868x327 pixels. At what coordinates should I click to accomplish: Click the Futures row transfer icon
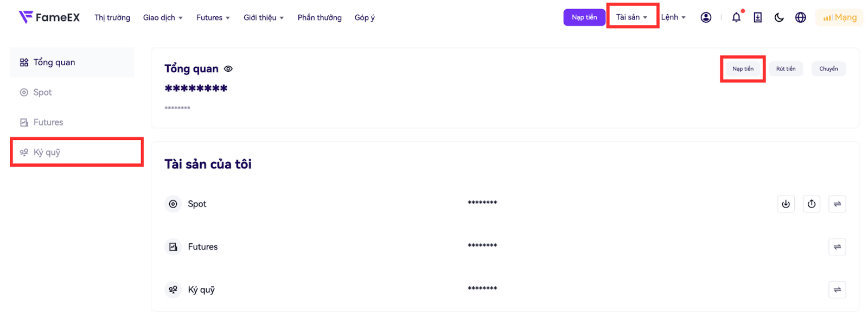click(x=837, y=247)
